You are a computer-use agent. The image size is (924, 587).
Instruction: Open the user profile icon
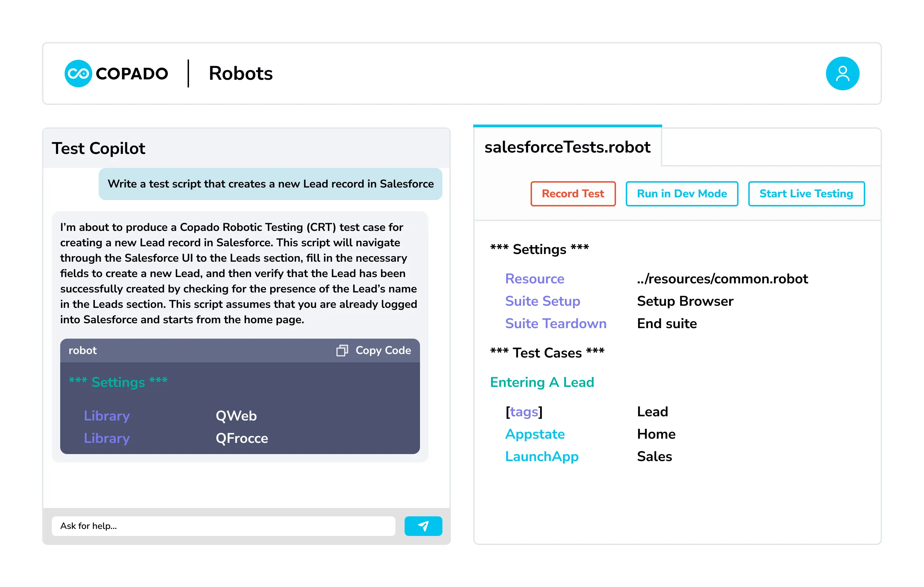[843, 73]
